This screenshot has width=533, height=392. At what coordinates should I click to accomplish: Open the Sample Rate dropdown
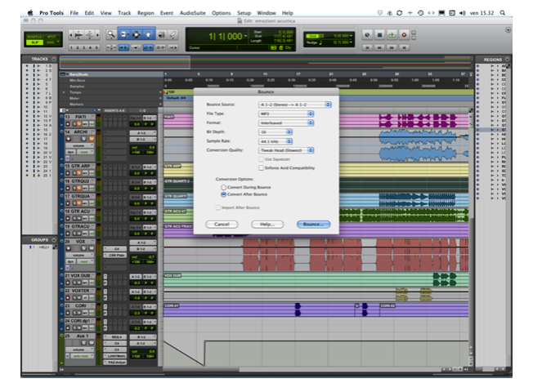275,141
